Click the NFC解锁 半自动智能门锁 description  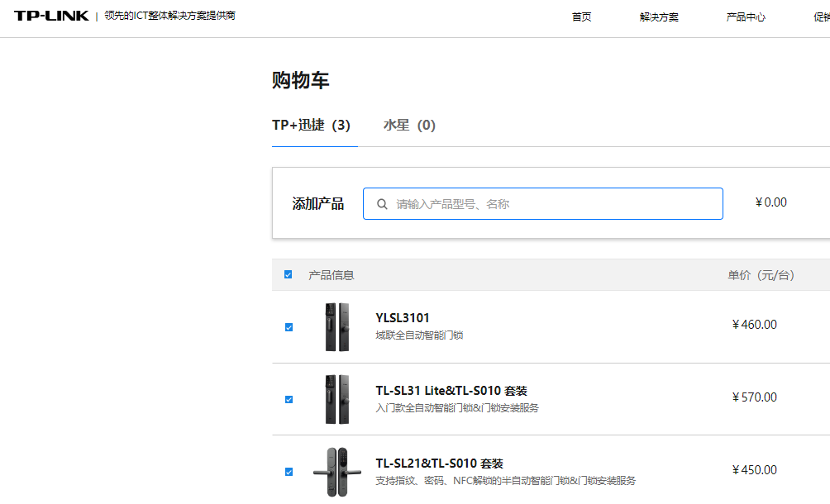(505, 481)
